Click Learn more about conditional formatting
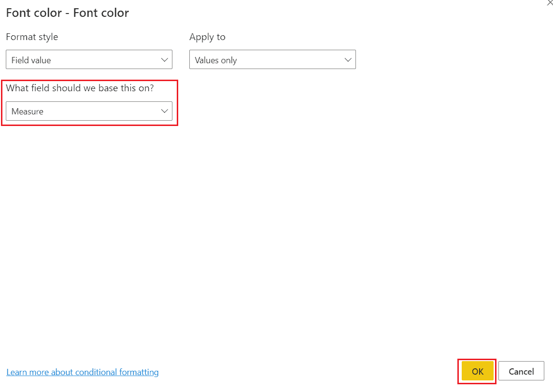This screenshot has width=553, height=392. [x=82, y=372]
